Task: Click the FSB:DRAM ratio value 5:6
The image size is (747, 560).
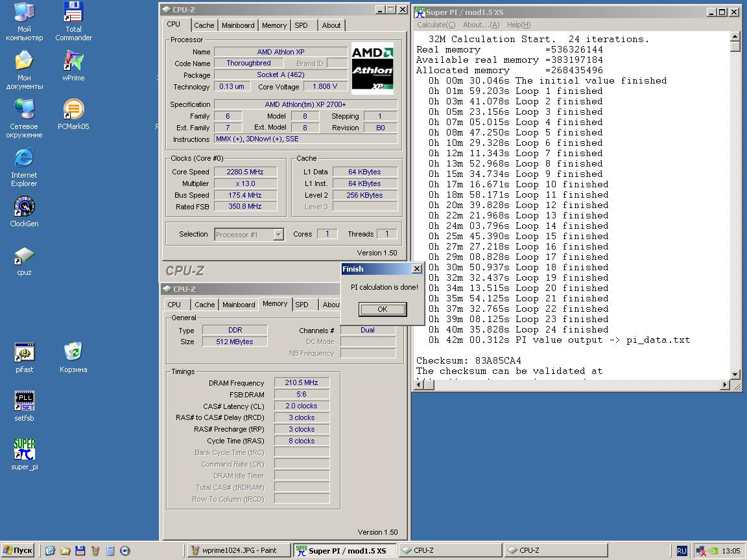Action: (302, 394)
